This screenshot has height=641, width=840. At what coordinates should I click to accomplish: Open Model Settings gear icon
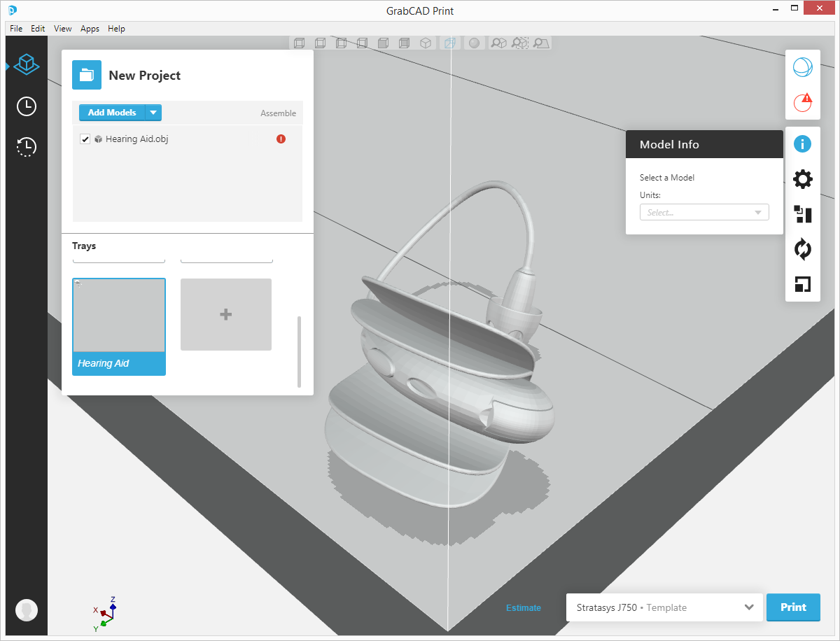tap(802, 180)
